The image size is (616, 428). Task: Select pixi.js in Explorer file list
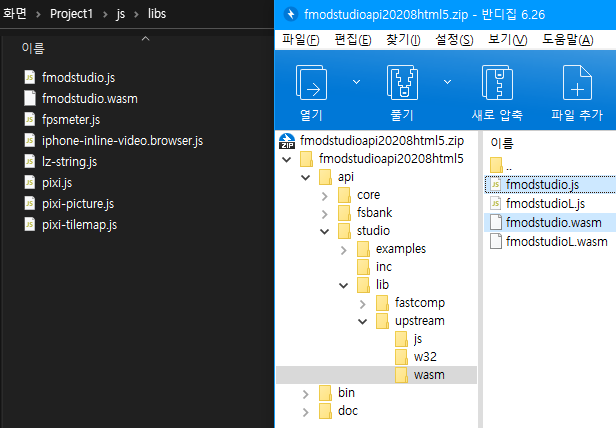coord(57,183)
